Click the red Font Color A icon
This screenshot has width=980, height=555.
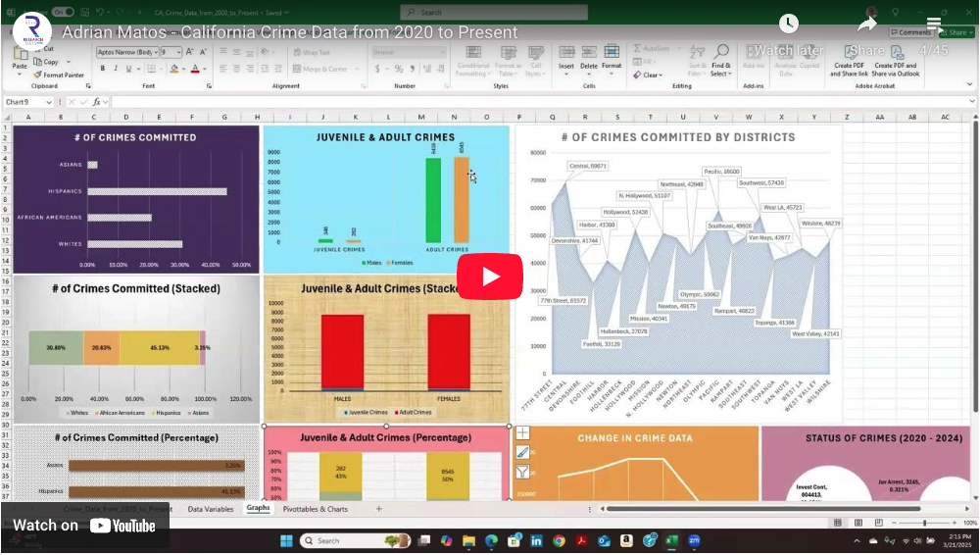point(195,69)
